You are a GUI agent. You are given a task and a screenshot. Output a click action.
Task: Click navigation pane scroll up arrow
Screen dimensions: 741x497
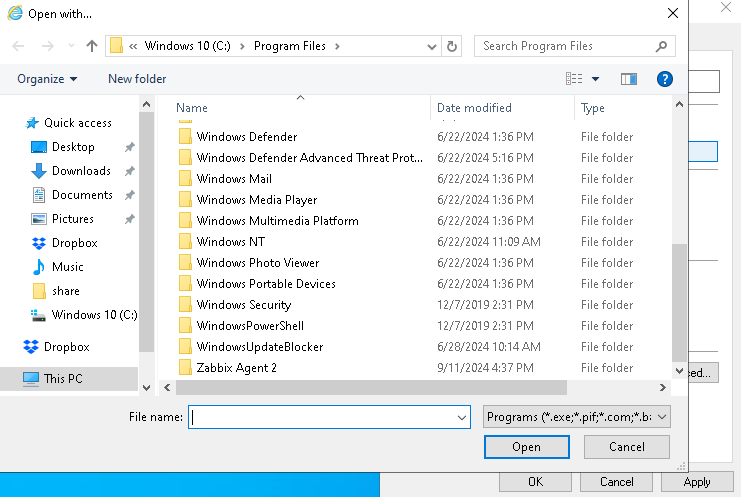point(146,104)
